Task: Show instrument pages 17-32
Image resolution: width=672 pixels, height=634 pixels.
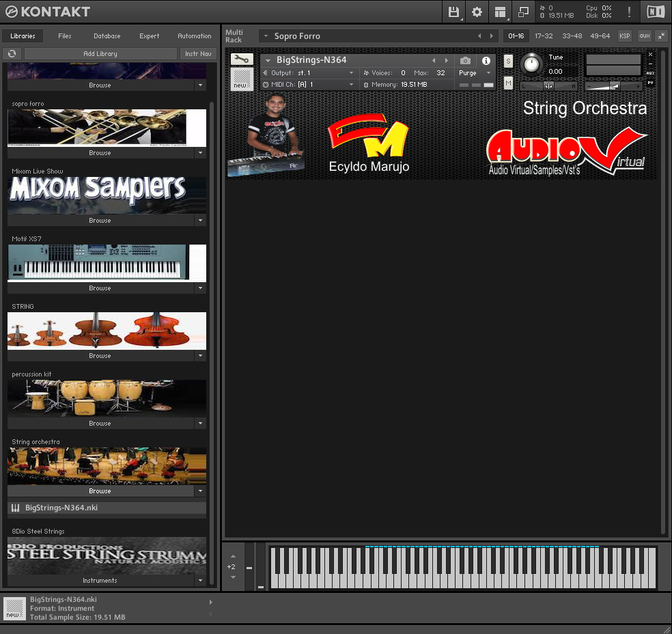Action: point(544,36)
